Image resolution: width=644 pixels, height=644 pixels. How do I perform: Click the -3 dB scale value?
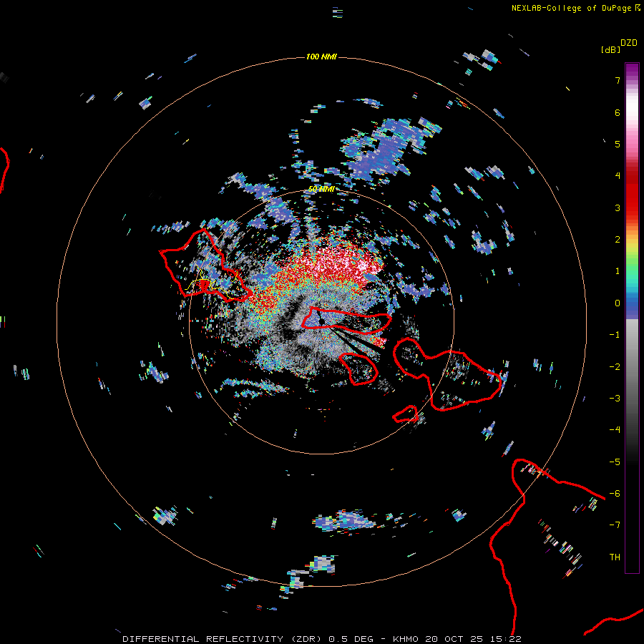tap(615, 399)
